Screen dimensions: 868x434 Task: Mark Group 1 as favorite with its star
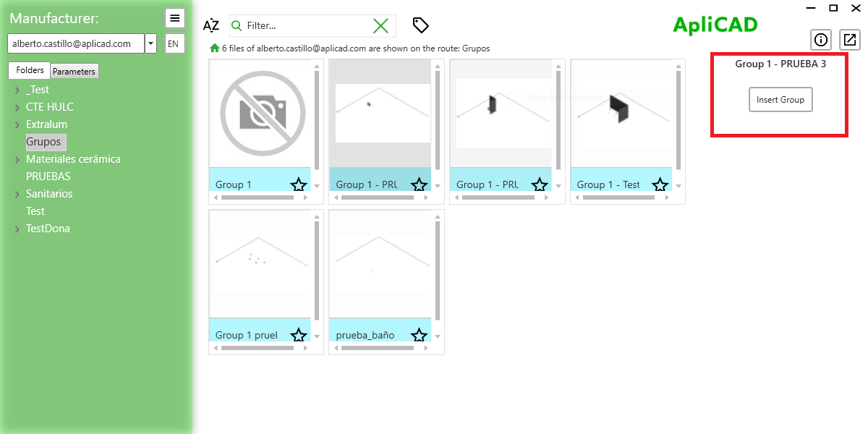click(x=298, y=184)
